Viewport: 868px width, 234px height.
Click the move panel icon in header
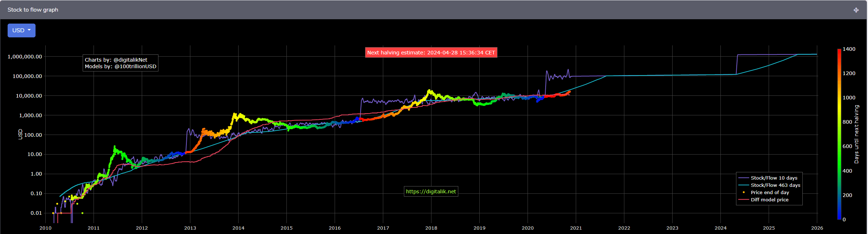(856, 10)
